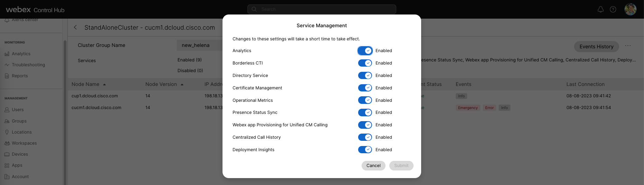Viewport: 644px width, 185px height.
Task: Open Troubleshooting in the sidebar
Action: [x=28, y=65]
